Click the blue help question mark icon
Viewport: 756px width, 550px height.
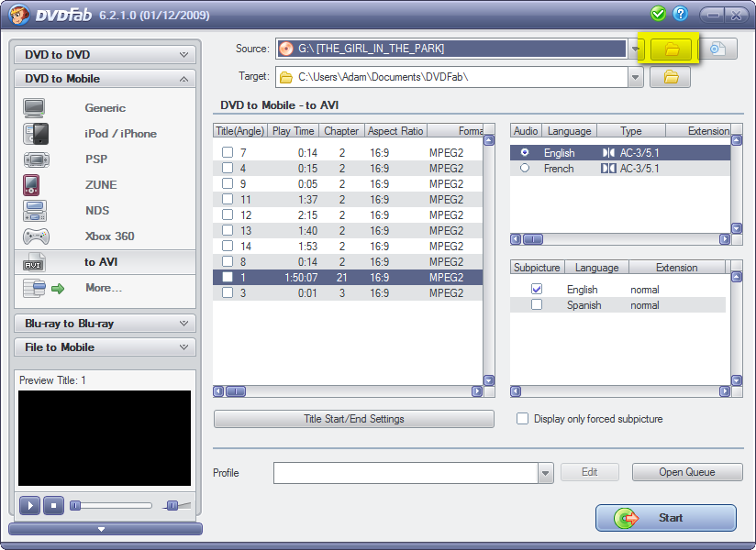[x=680, y=14]
